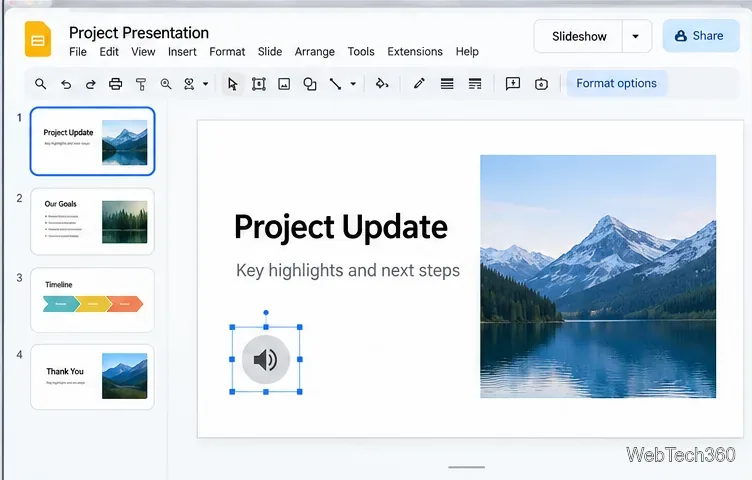Select slide 4 Thank You thumbnail

click(93, 377)
